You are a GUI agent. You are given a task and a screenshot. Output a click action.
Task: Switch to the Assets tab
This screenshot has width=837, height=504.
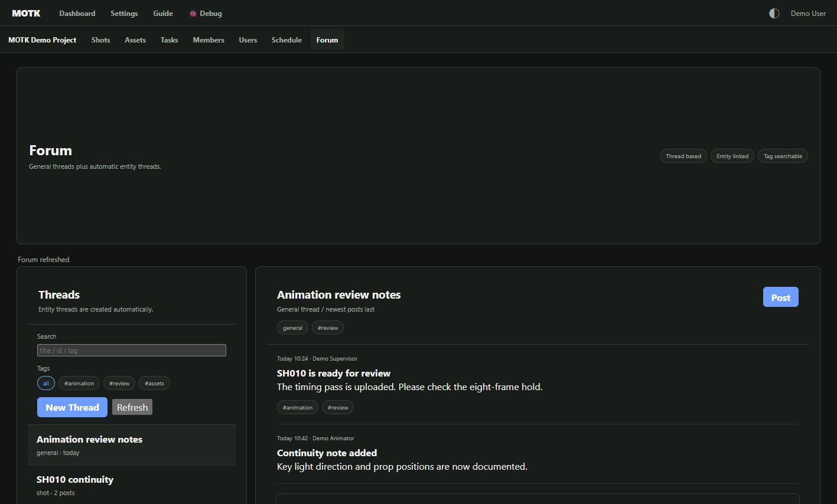point(135,40)
